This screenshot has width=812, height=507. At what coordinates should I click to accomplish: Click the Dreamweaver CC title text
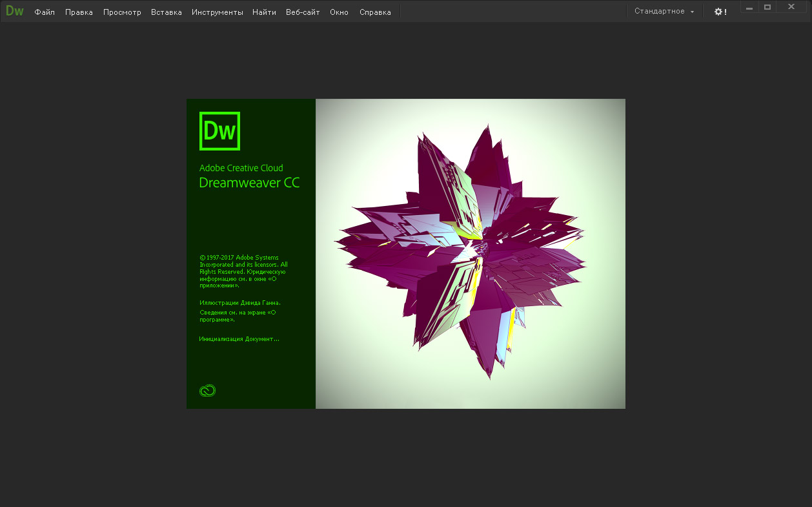click(x=249, y=183)
